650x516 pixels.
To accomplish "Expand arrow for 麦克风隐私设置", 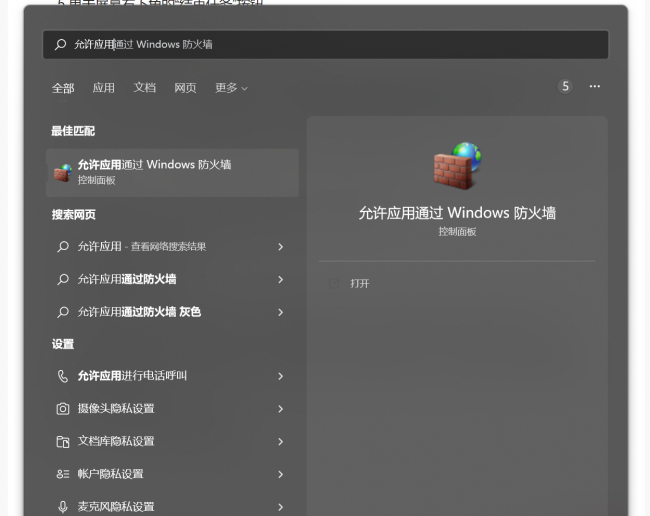I will pyautogui.click(x=281, y=507).
